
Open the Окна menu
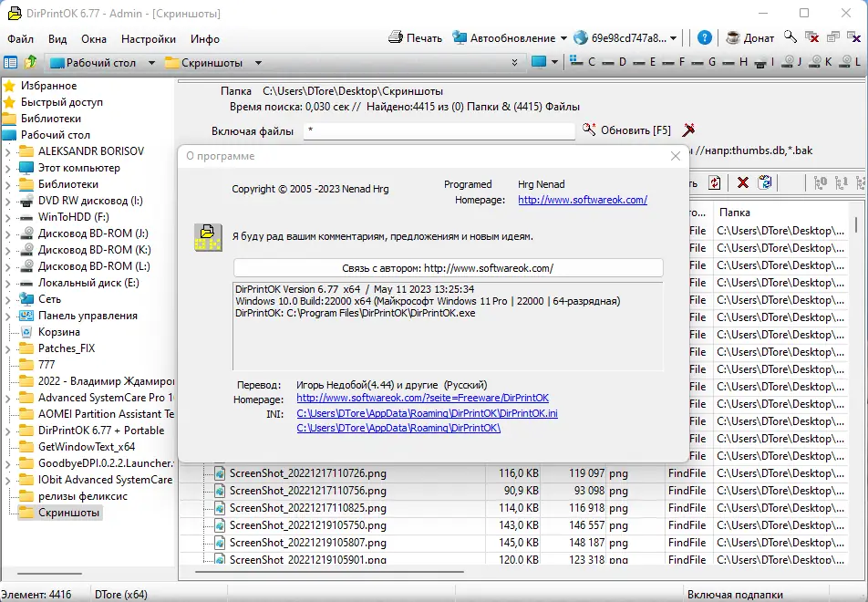[x=94, y=39]
